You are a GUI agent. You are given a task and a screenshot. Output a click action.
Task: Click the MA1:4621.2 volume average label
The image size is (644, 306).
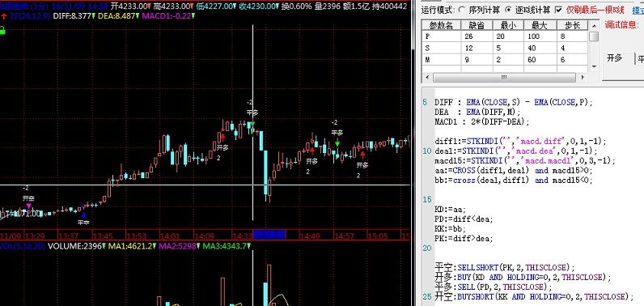coord(129,246)
